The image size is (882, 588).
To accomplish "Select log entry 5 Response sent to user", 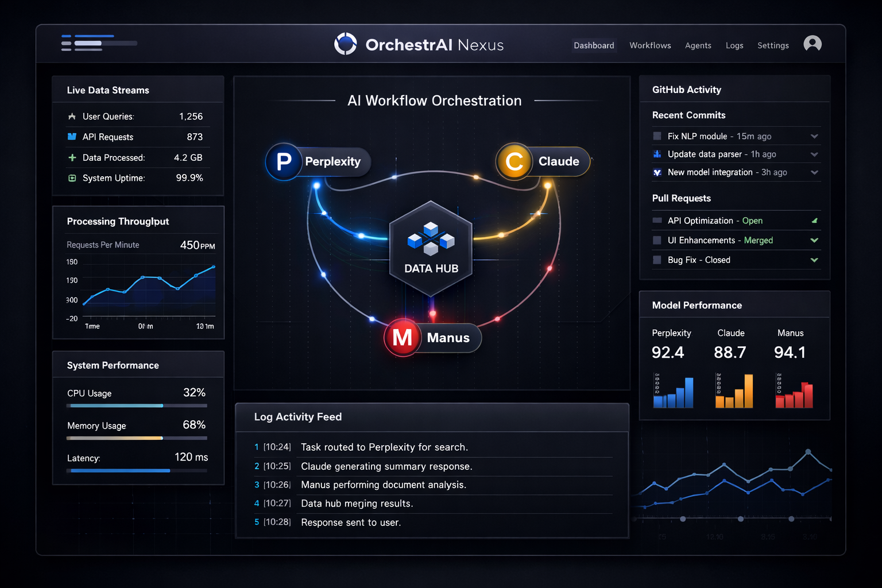I will (433, 523).
